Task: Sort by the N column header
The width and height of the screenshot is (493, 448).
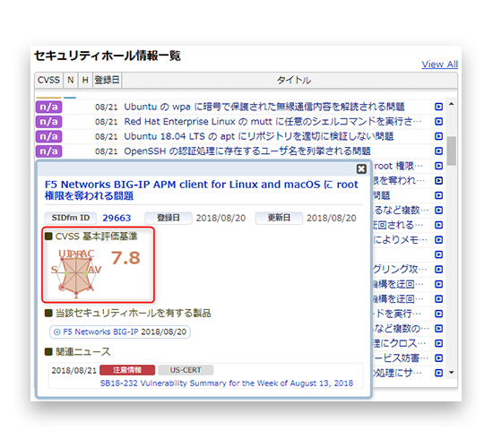Action: tap(71, 80)
